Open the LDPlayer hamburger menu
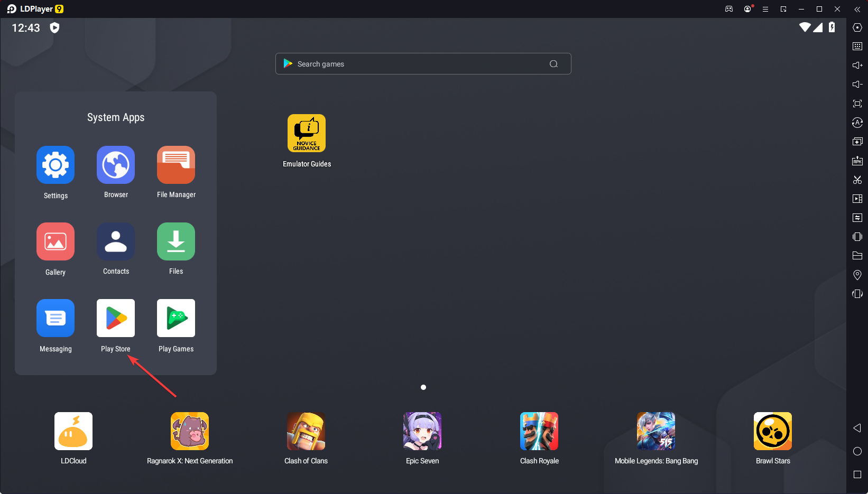 tap(765, 9)
